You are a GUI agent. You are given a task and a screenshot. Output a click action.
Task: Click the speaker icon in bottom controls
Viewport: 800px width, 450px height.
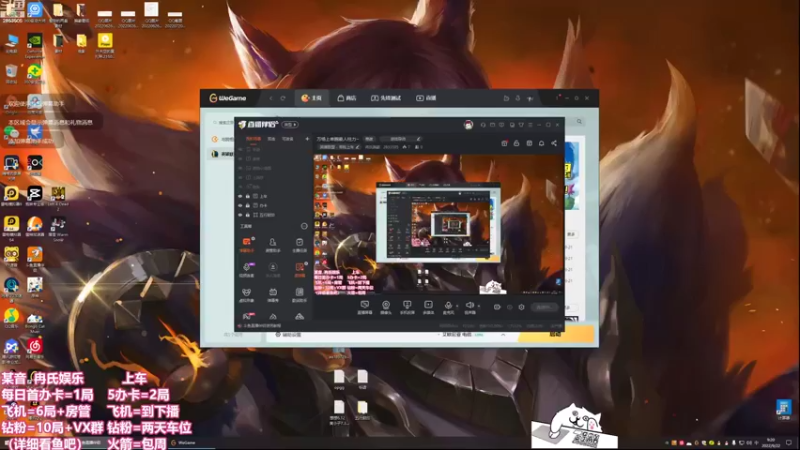pyautogui.click(x=469, y=307)
